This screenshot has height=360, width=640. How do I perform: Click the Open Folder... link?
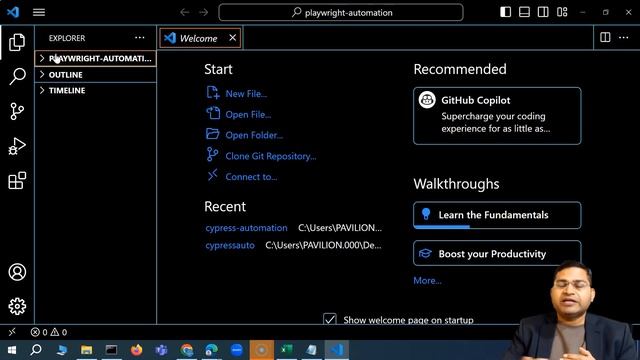pos(254,136)
